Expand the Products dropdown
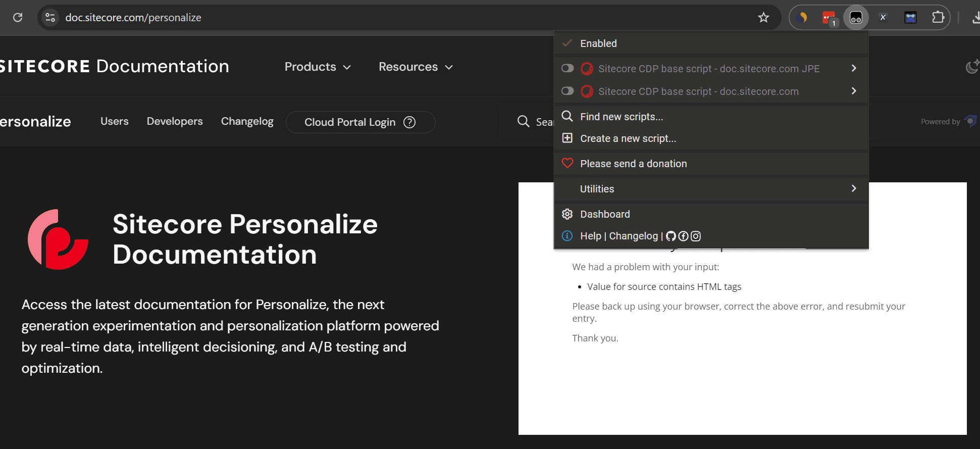This screenshot has height=449, width=980. coord(318,67)
